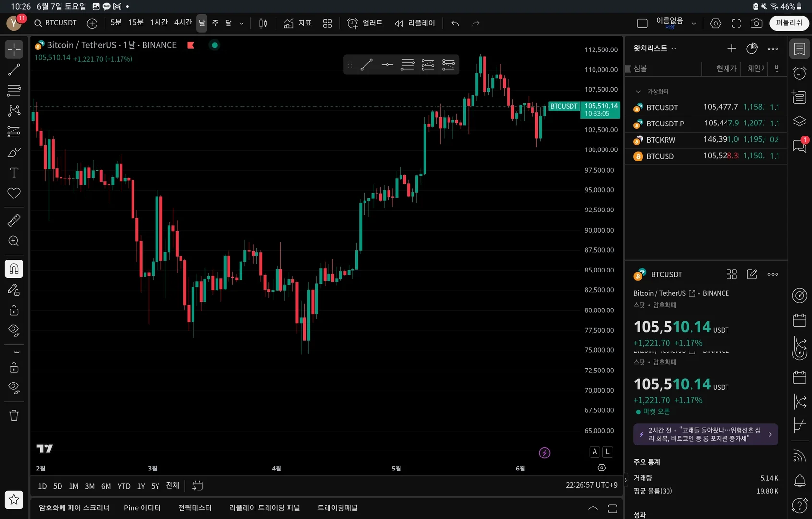Open chats icon with red badge
Viewport: 812px width, 519px height.
click(x=800, y=145)
